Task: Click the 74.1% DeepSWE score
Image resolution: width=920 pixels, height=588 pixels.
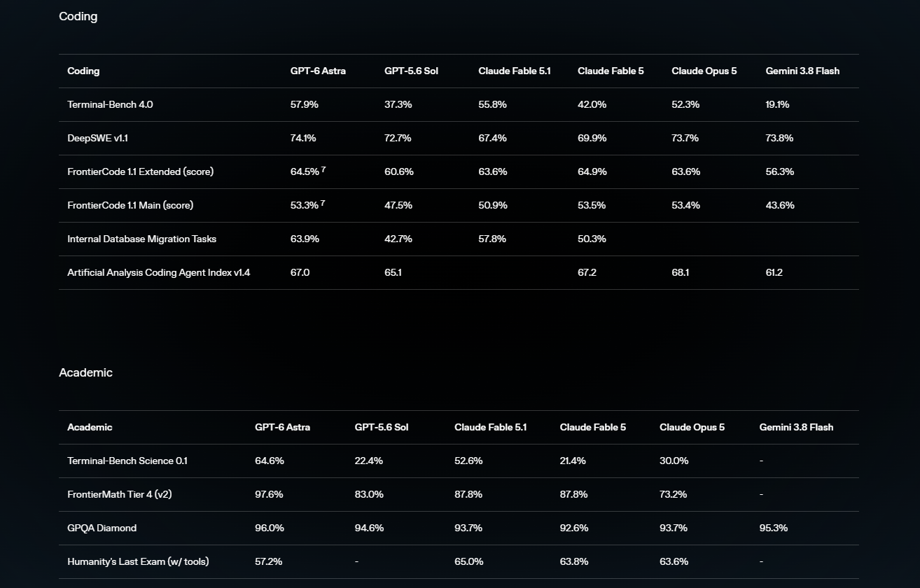Action: (303, 138)
